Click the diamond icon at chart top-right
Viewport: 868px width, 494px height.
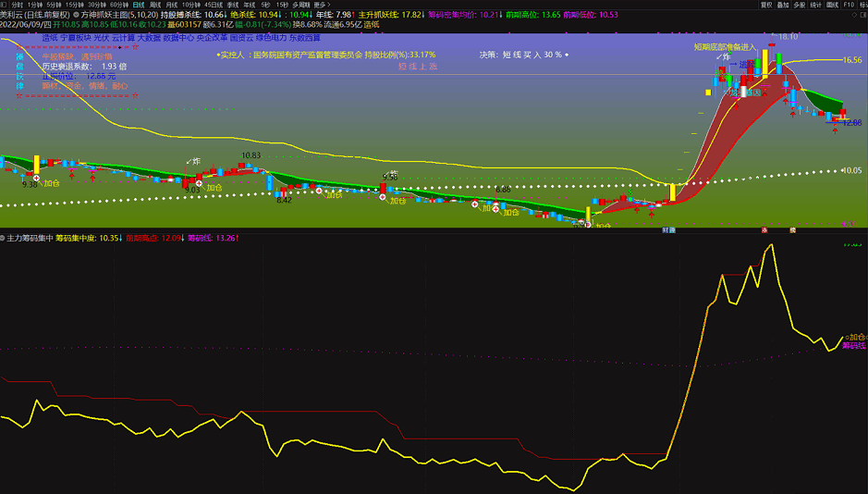[x=854, y=15]
